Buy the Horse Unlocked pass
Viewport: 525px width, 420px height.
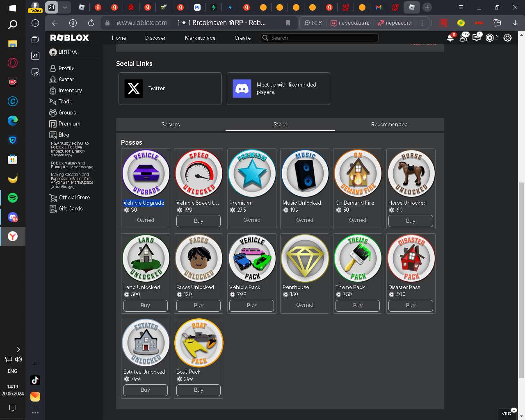point(411,221)
